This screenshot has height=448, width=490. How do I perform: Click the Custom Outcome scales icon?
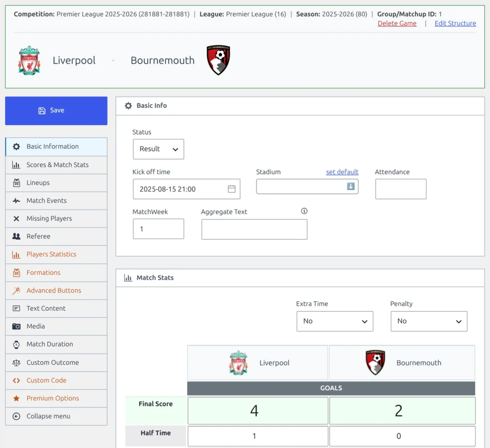[x=16, y=362]
